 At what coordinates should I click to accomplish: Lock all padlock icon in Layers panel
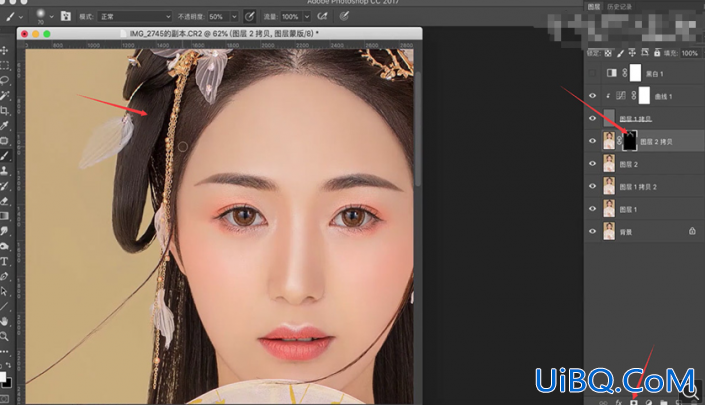coord(657,53)
